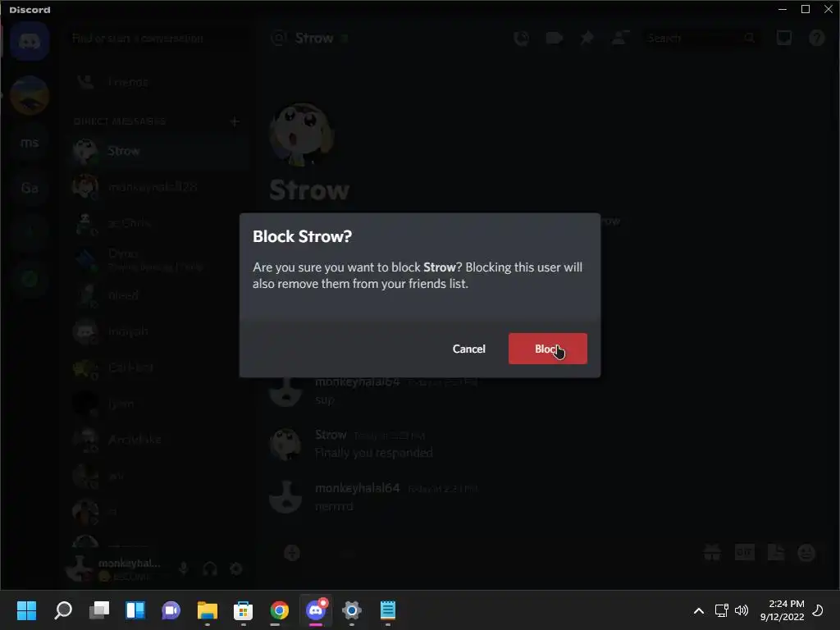840x630 pixels.
Task: Toggle mute microphone in user panel
Action: point(184,568)
